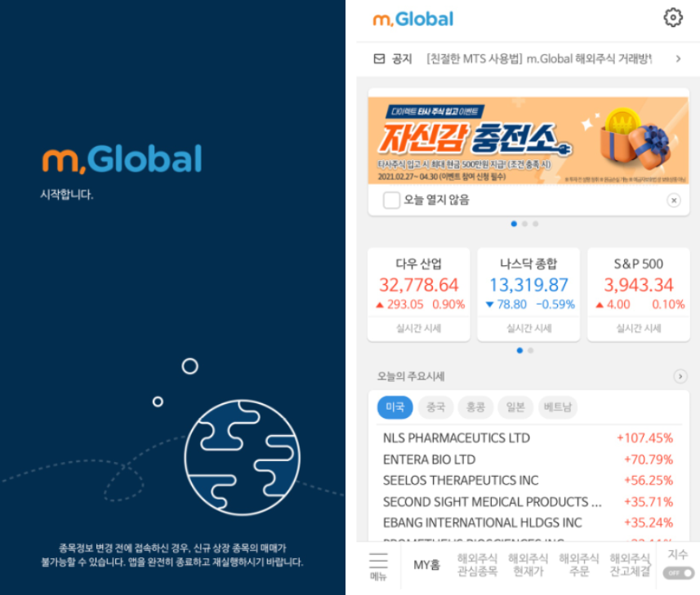Image resolution: width=700 pixels, height=595 pixels.
Task: Click 실시간 시세 under 다우 산업
Action: [419, 328]
